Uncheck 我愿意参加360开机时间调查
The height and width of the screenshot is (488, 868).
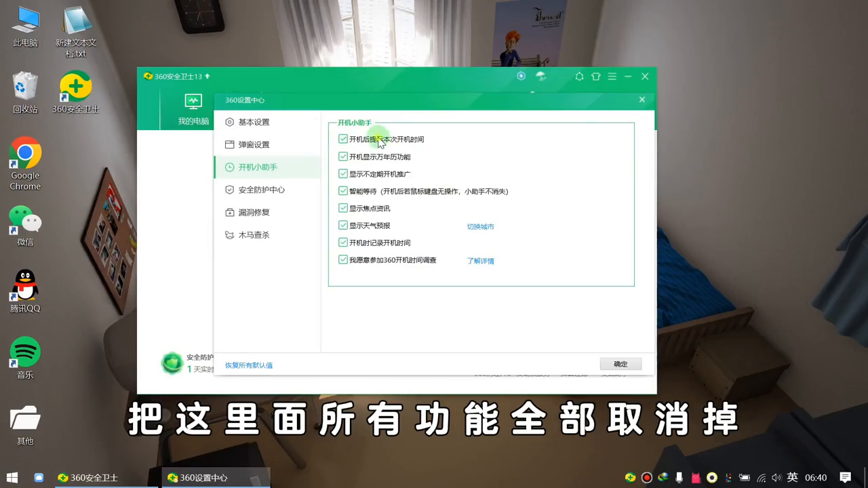pyautogui.click(x=343, y=260)
